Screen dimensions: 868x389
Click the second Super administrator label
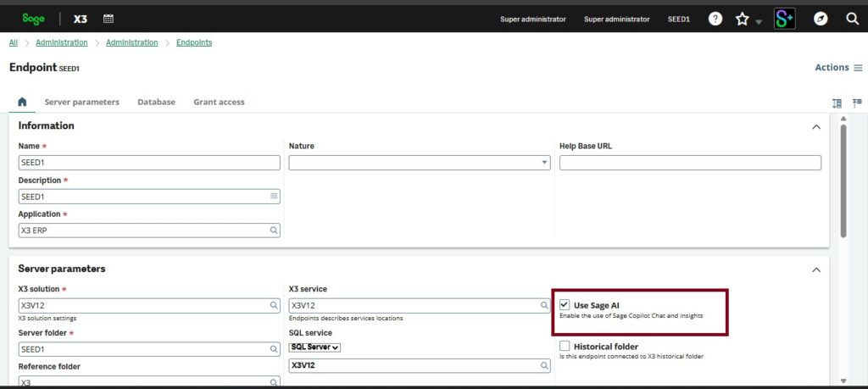tap(617, 19)
